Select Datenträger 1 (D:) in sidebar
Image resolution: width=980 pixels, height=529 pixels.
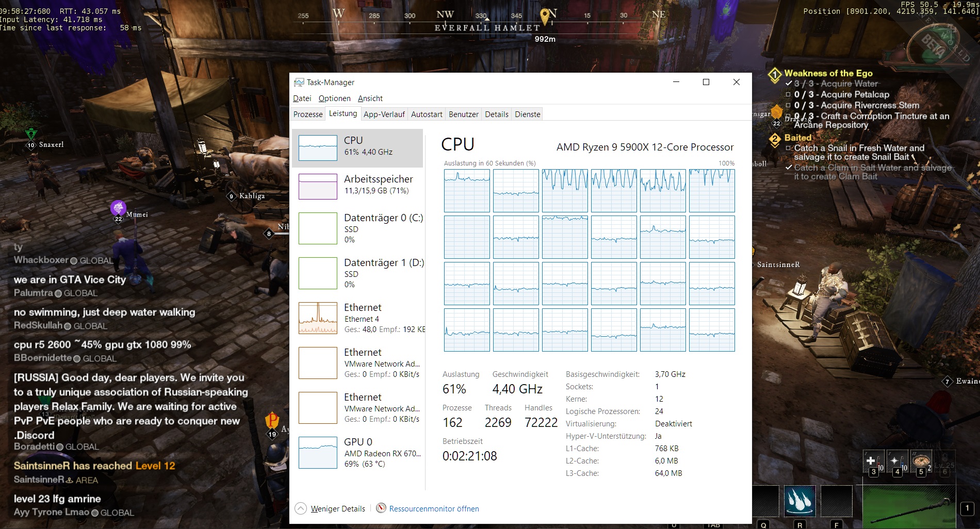pyautogui.click(x=357, y=273)
